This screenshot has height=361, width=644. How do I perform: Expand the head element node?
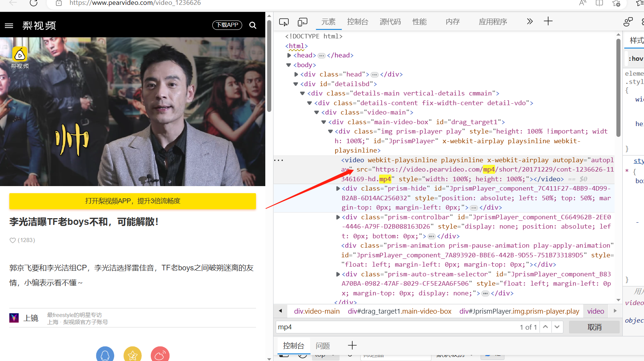(x=289, y=55)
